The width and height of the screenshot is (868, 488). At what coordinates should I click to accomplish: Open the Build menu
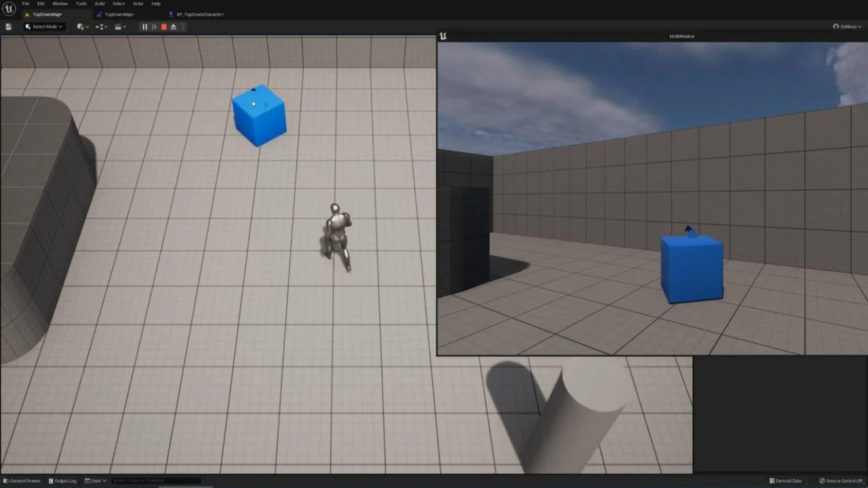[99, 3]
